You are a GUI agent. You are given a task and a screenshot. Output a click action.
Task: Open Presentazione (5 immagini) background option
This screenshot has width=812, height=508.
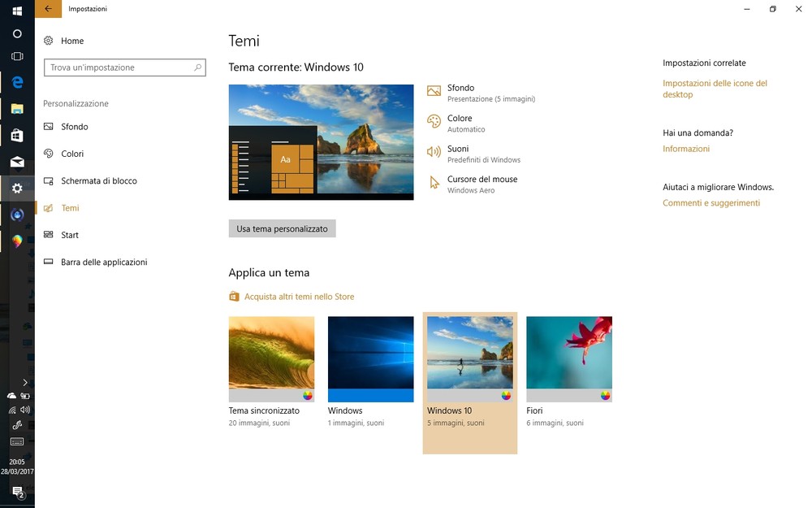[x=491, y=99]
